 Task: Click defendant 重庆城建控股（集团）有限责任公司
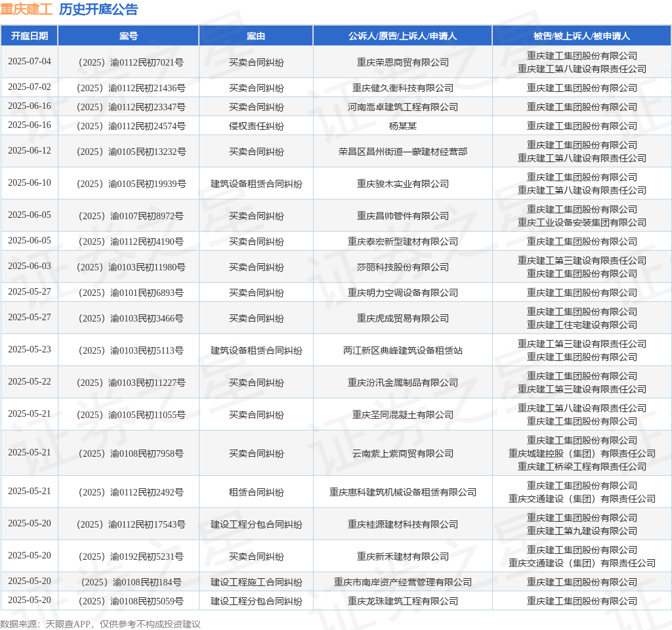point(581,453)
